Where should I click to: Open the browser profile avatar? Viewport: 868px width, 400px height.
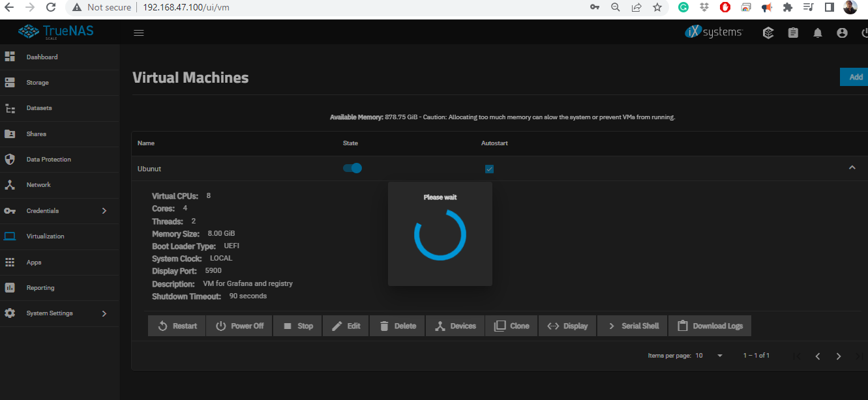(850, 7)
